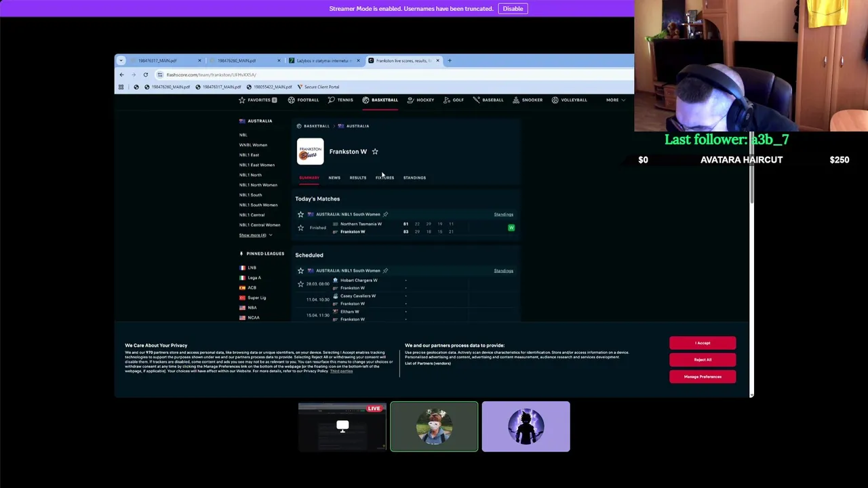This screenshot has height=488, width=868.
Task: Click the basketball icon in the breadcrumb
Action: [x=299, y=126]
